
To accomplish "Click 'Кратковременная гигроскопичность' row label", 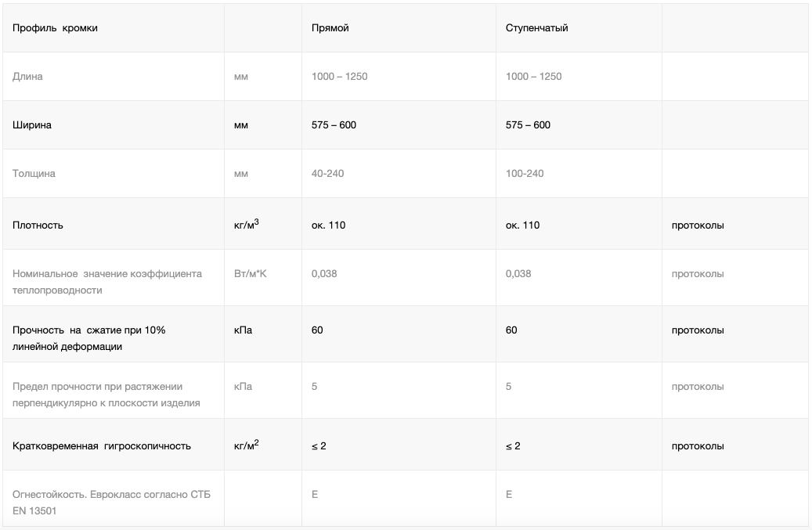I will click(102, 446).
